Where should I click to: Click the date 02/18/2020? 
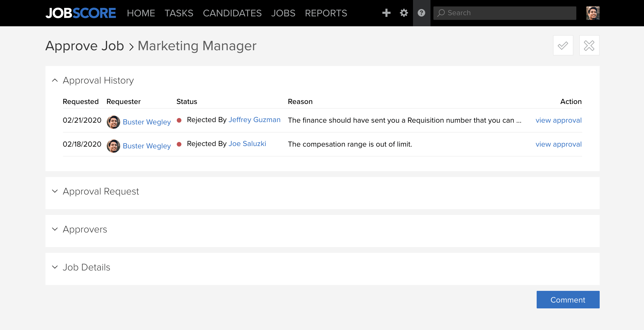[82, 144]
